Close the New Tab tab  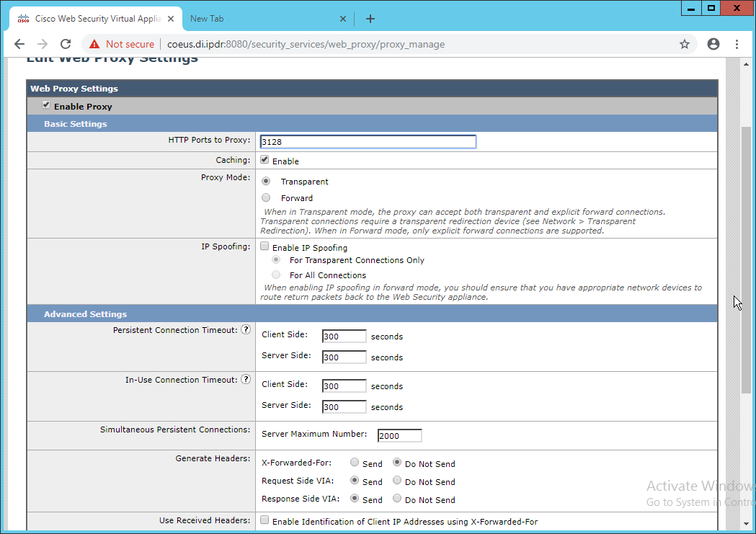(343, 19)
